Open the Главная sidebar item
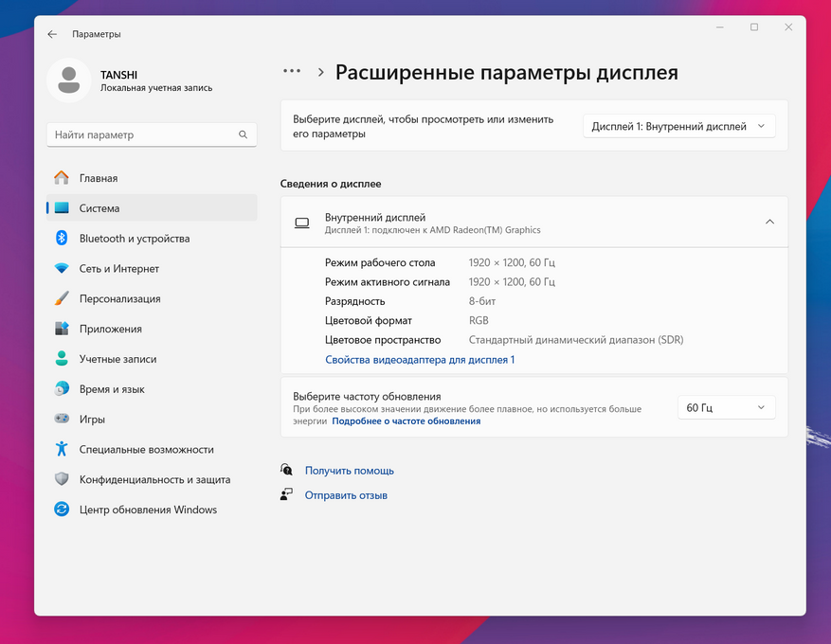This screenshot has height=644, width=831. (152, 178)
